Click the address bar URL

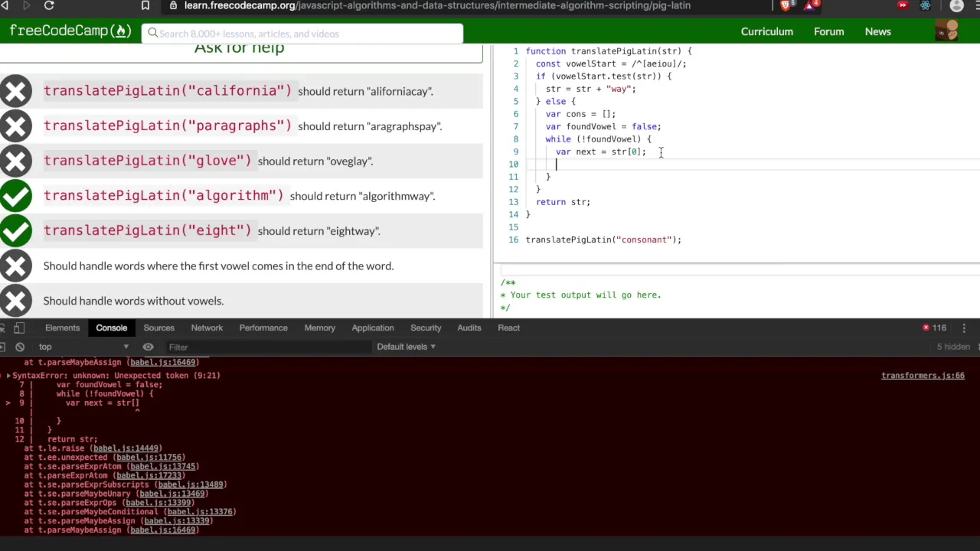[437, 5]
